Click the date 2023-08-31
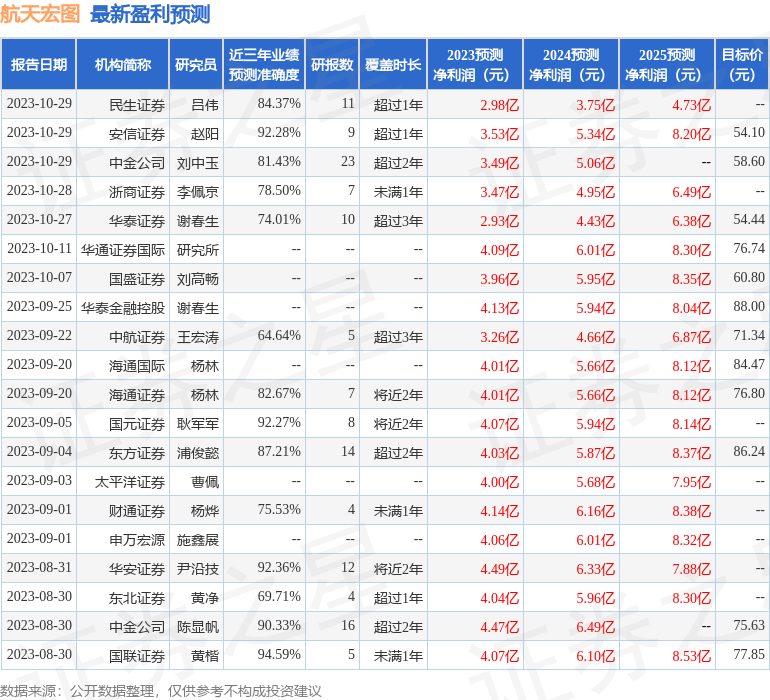Viewport: 770px width, 700px height. pyautogui.click(x=39, y=567)
